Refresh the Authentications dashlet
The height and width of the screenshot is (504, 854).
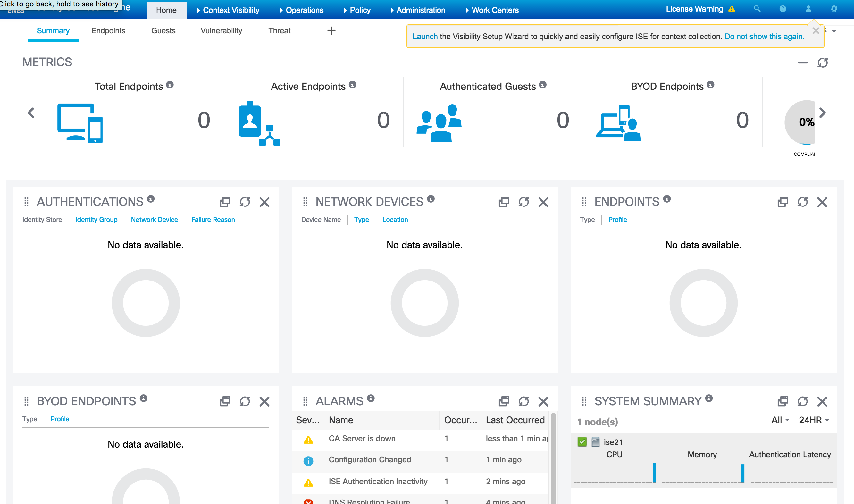pos(245,202)
